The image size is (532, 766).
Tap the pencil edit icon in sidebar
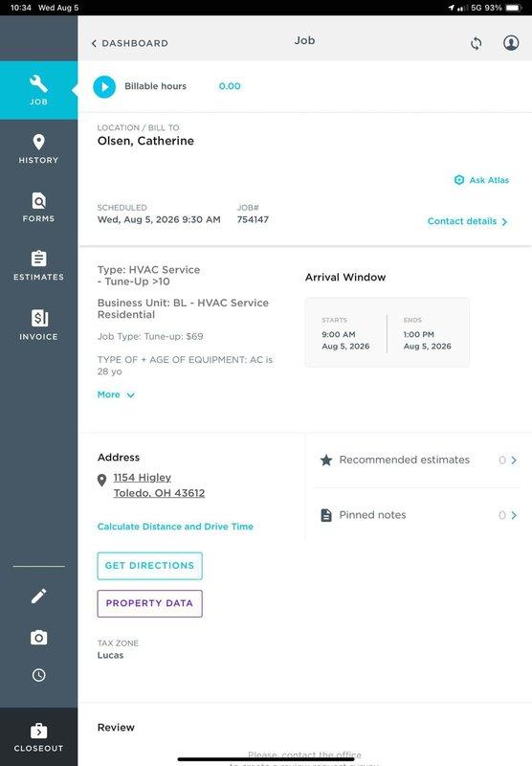tap(38, 596)
